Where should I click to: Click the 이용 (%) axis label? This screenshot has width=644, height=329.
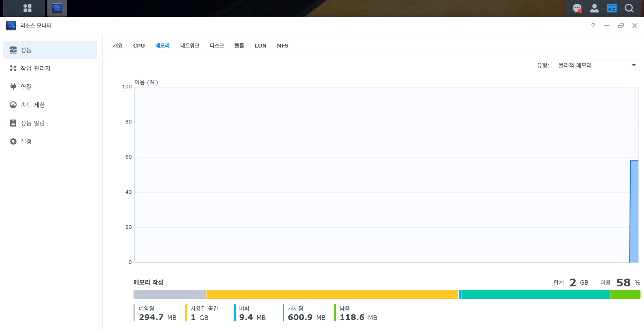[x=146, y=82]
